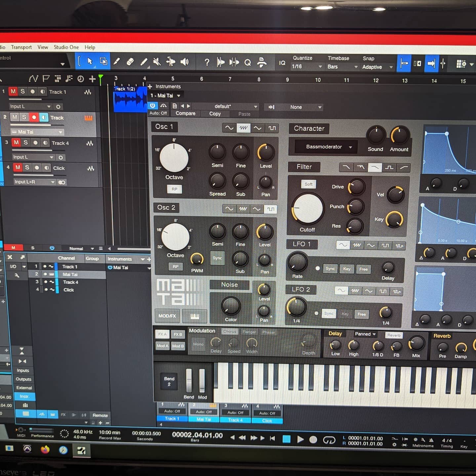Open the Quantize 1/16 dropdown
This screenshot has height=476, width=476.
click(306, 66)
